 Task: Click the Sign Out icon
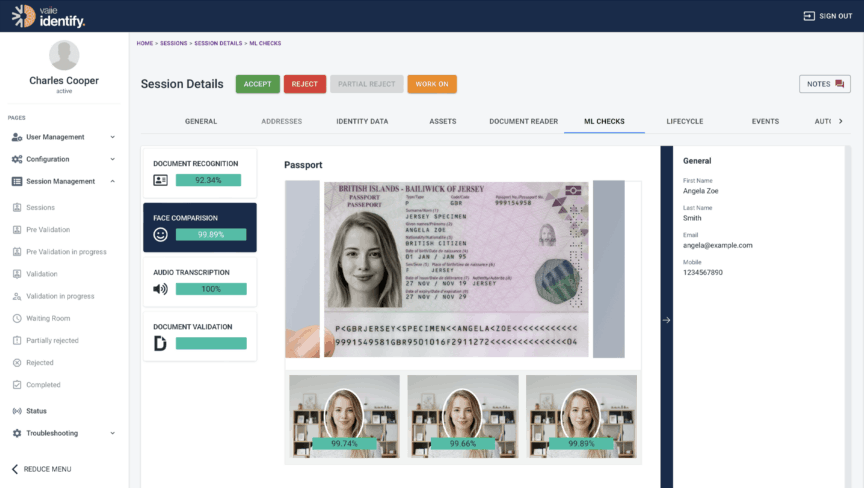pos(809,16)
